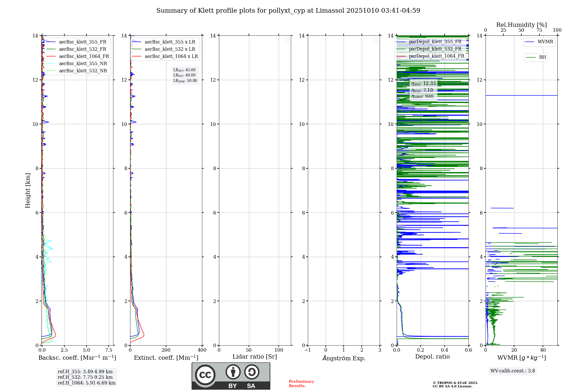Click the blue WVMR legend line
The image size is (577, 392).
coord(530,42)
